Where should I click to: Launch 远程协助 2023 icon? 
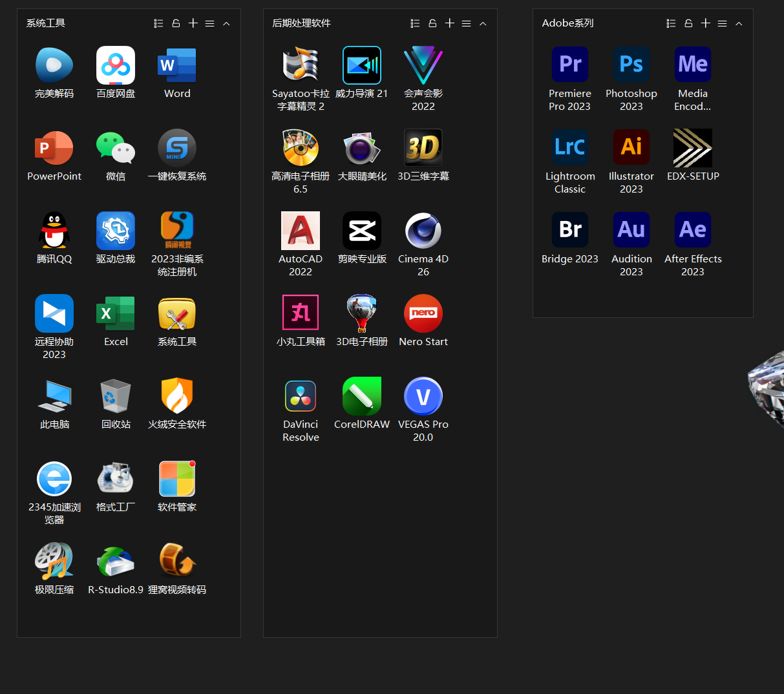coord(54,313)
